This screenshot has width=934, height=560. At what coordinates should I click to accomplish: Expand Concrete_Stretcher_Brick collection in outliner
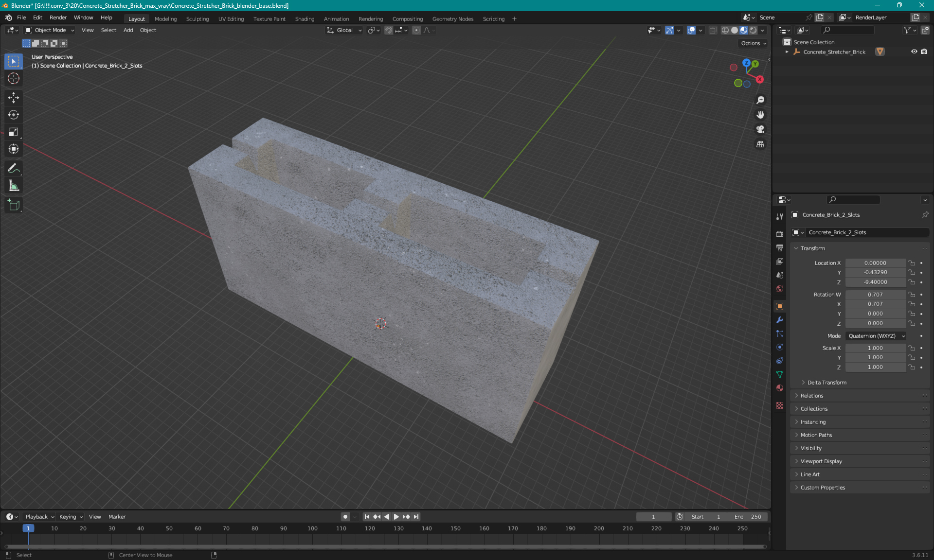[x=787, y=52]
